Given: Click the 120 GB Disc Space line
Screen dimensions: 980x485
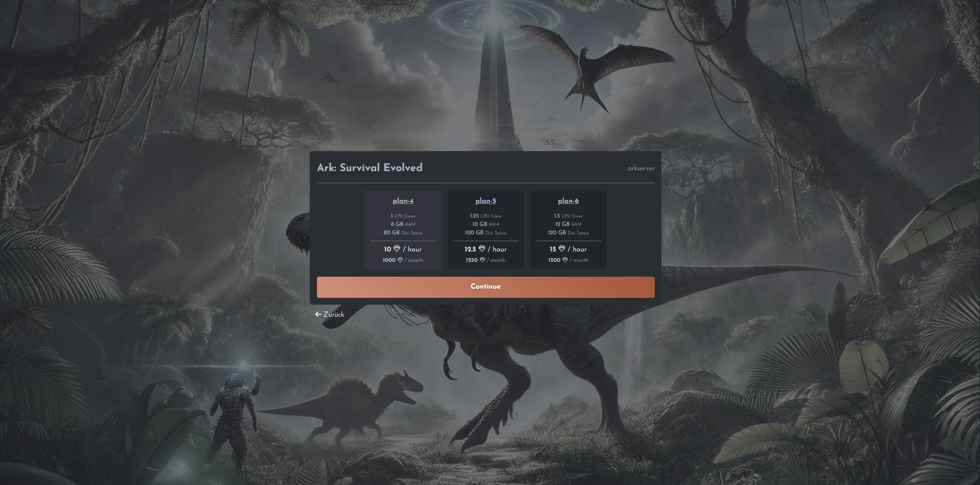Looking at the screenshot, I should [568, 233].
